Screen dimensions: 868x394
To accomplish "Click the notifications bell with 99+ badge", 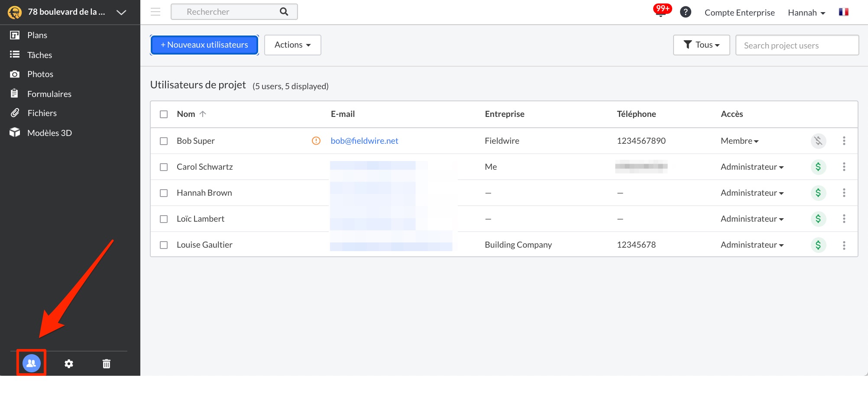I will tap(662, 10).
